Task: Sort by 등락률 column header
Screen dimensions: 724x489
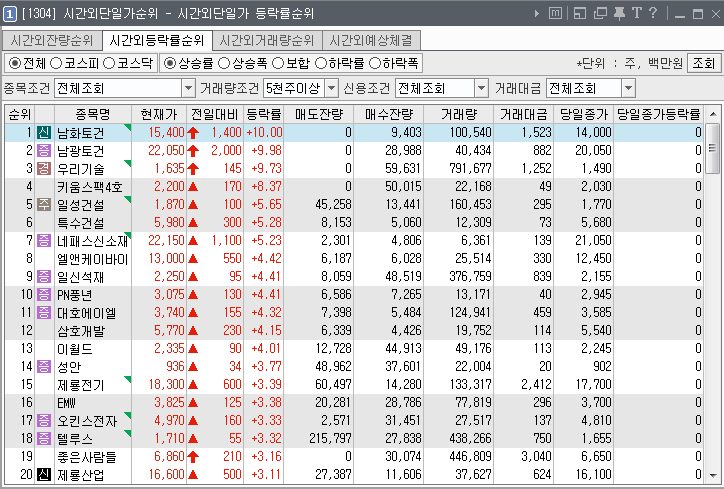Action: coord(263,114)
